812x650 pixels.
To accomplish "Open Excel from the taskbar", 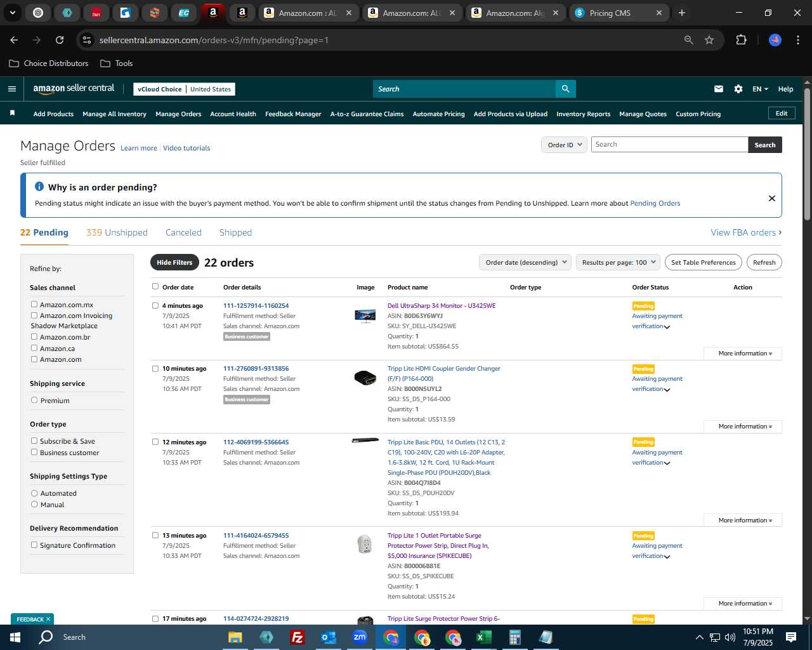I will tap(484, 637).
